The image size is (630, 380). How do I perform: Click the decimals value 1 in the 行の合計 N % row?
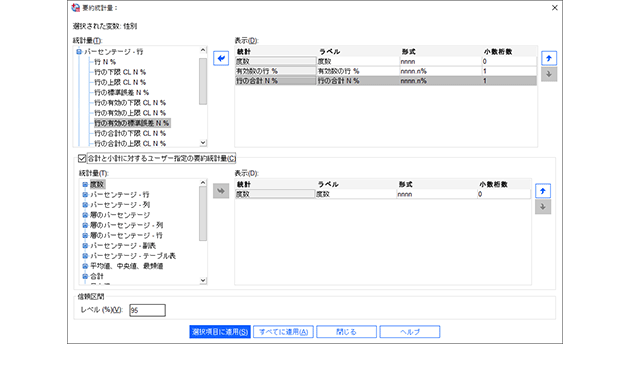click(x=509, y=81)
